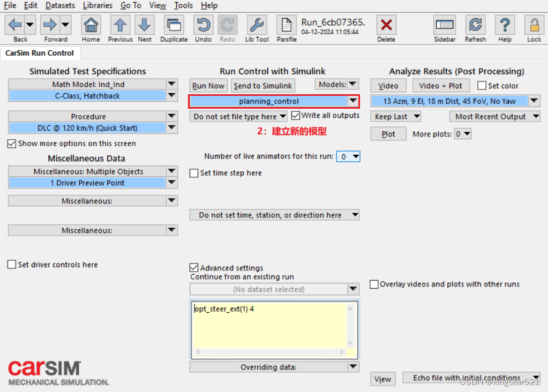Open the View menu
This screenshot has width=548, height=392.
pos(157,5)
